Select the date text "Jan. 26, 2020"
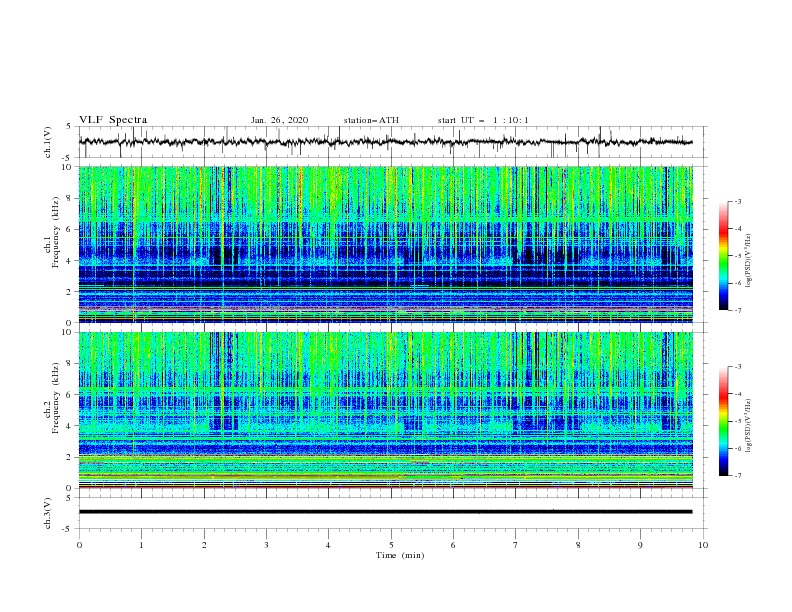Viewport: 792px width, 612px height. click(279, 120)
